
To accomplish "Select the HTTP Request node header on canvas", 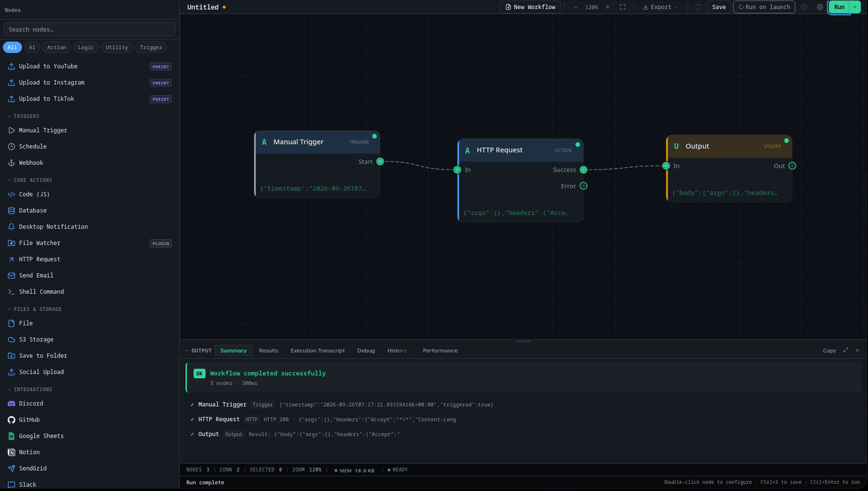I will [x=521, y=150].
